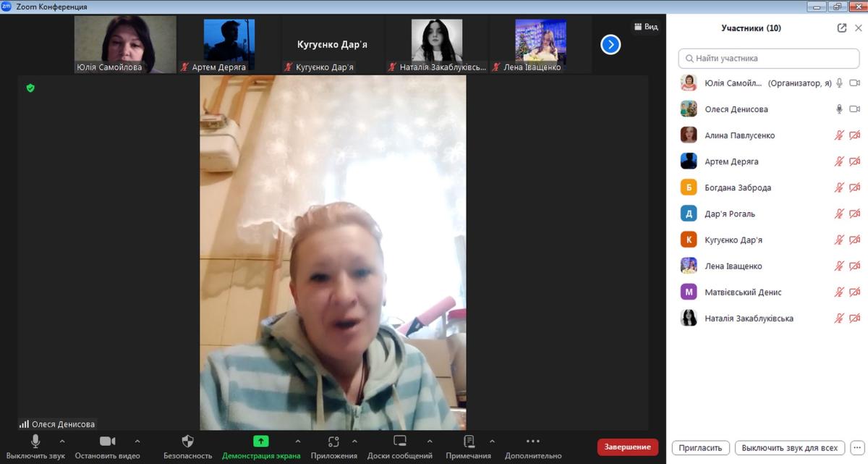
Task: Open the Безопасность shield menu
Action: [188, 447]
